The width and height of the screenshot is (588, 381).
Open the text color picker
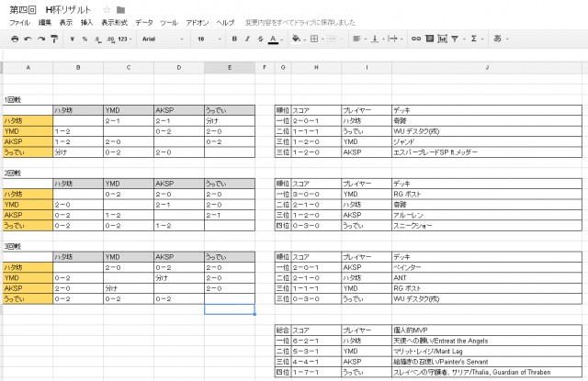(x=274, y=39)
